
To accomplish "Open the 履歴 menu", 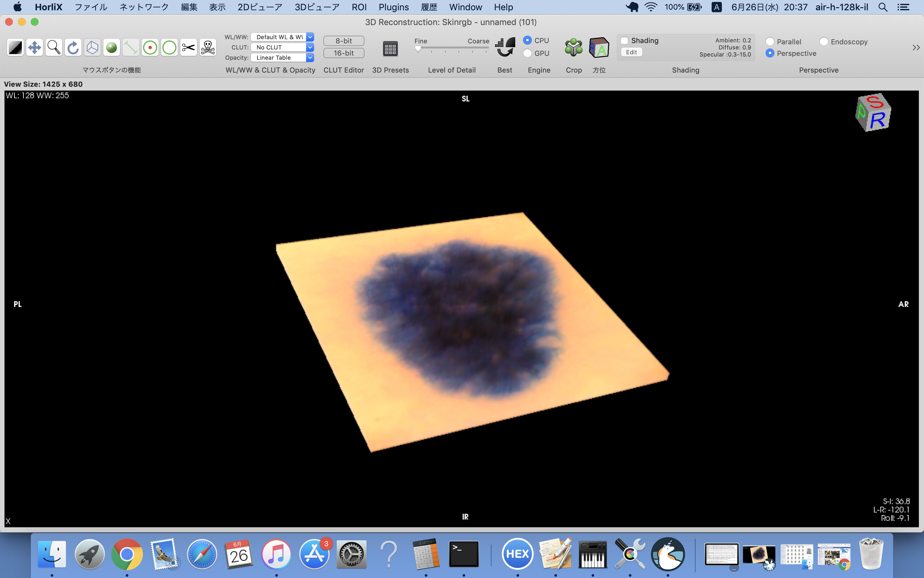I will [x=429, y=7].
